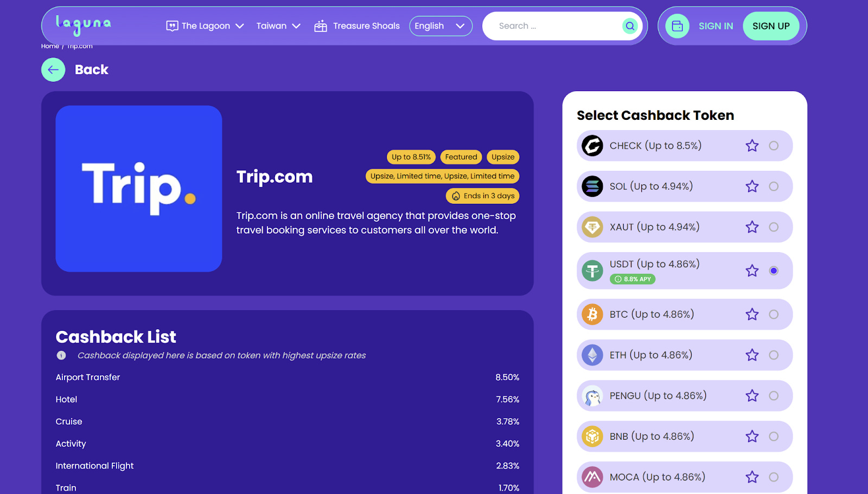Select CHECK cashback token radio
Screen dimensions: 868x494
tap(774, 146)
